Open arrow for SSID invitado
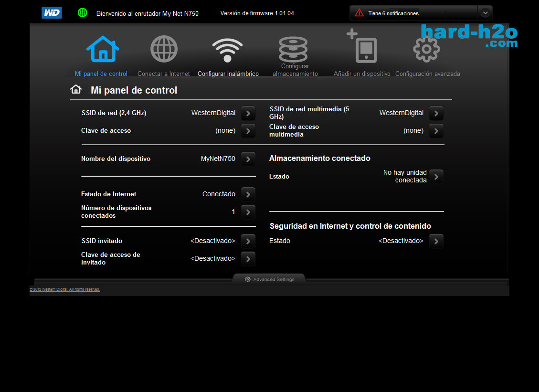 click(248, 241)
